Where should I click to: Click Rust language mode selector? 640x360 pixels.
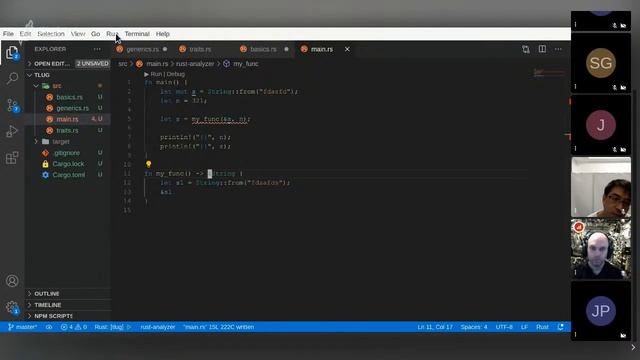tap(542, 327)
